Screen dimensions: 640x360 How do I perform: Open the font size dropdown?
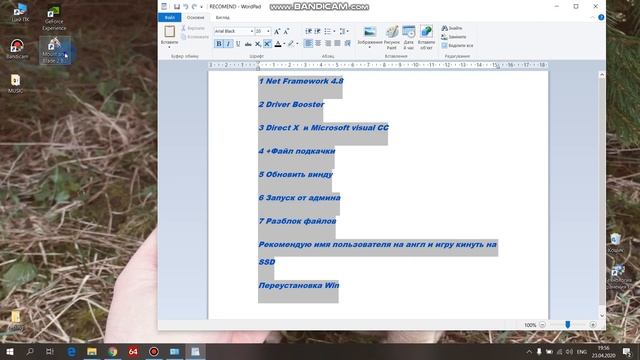(x=268, y=31)
